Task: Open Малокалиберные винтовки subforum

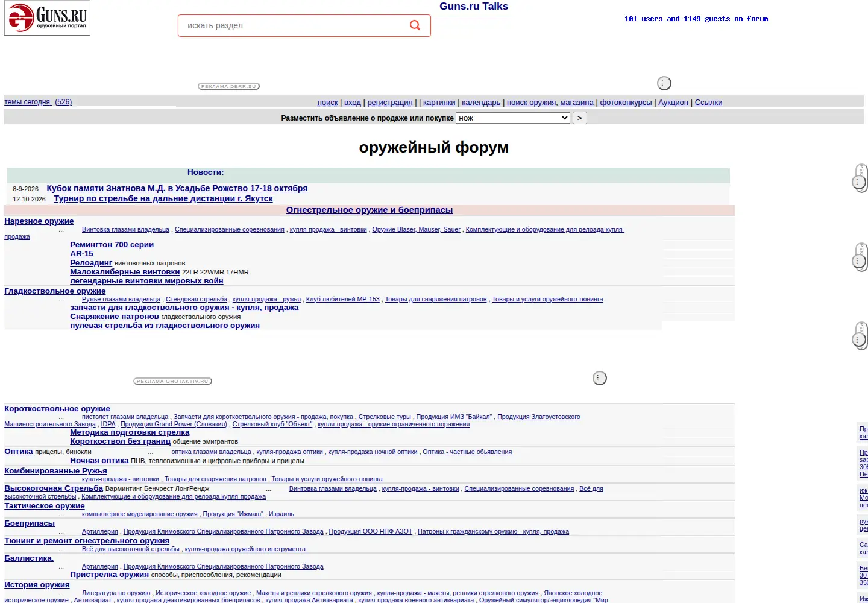Action: (x=125, y=272)
